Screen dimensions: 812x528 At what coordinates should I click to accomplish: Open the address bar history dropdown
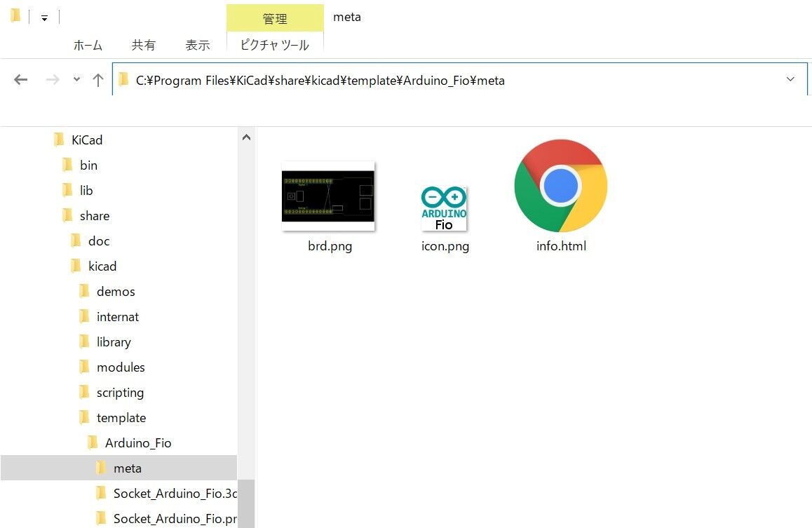tap(790, 79)
